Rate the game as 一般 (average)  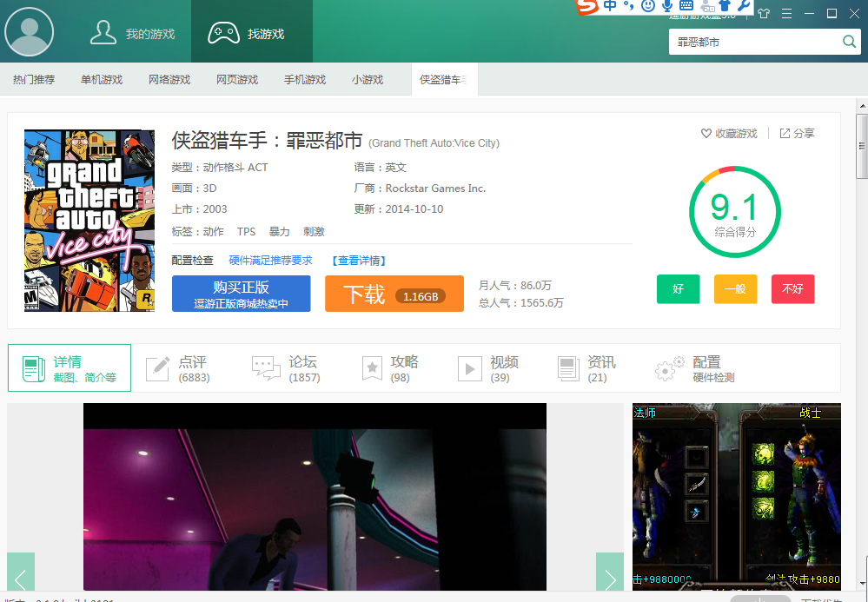[x=735, y=289]
